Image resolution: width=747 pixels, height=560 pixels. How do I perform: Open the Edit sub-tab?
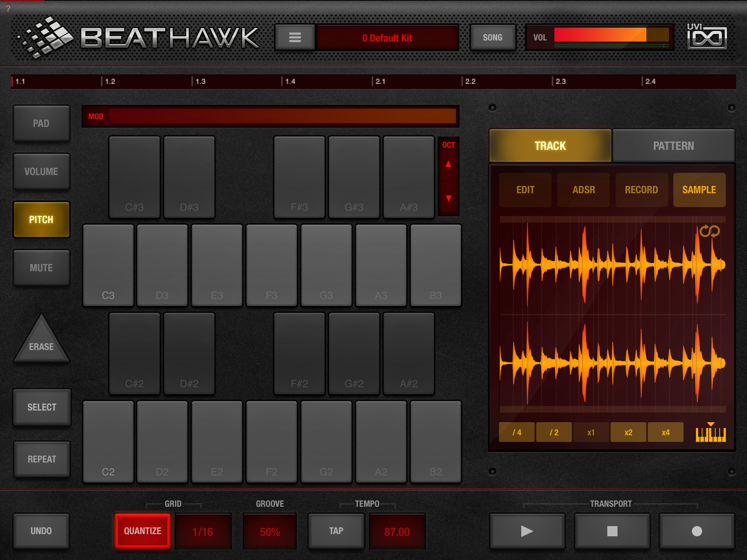(525, 190)
